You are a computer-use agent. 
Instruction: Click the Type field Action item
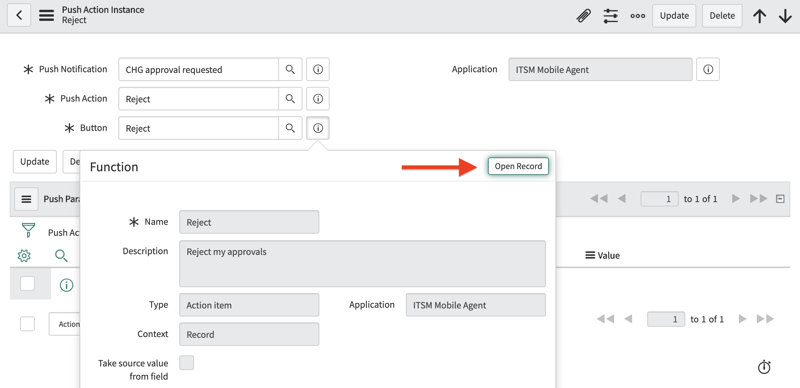click(249, 305)
